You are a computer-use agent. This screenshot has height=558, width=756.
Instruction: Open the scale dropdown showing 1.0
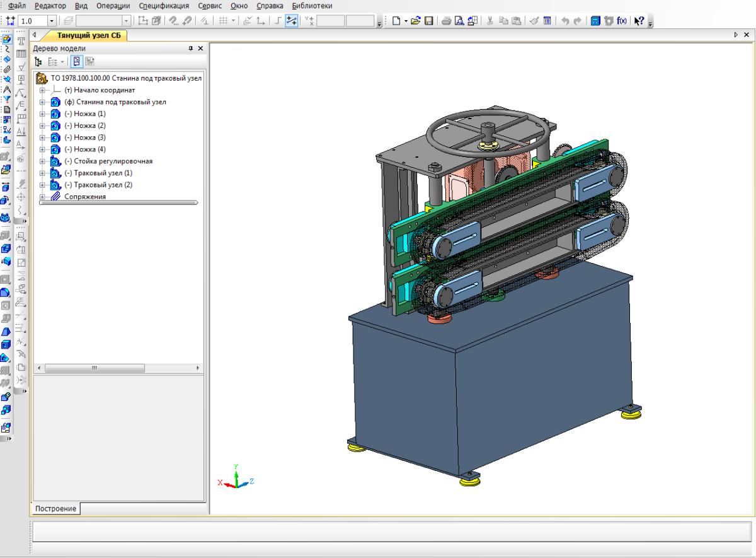coord(52,21)
